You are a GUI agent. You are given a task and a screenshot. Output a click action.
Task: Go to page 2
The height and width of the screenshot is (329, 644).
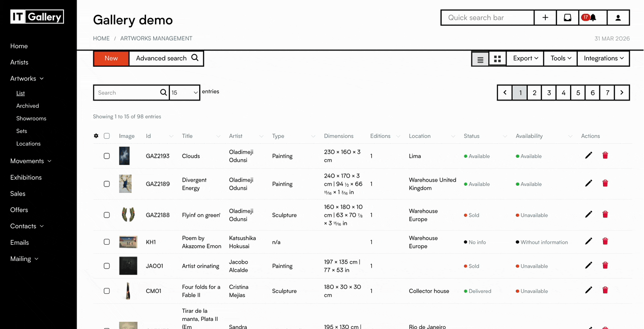(x=534, y=93)
